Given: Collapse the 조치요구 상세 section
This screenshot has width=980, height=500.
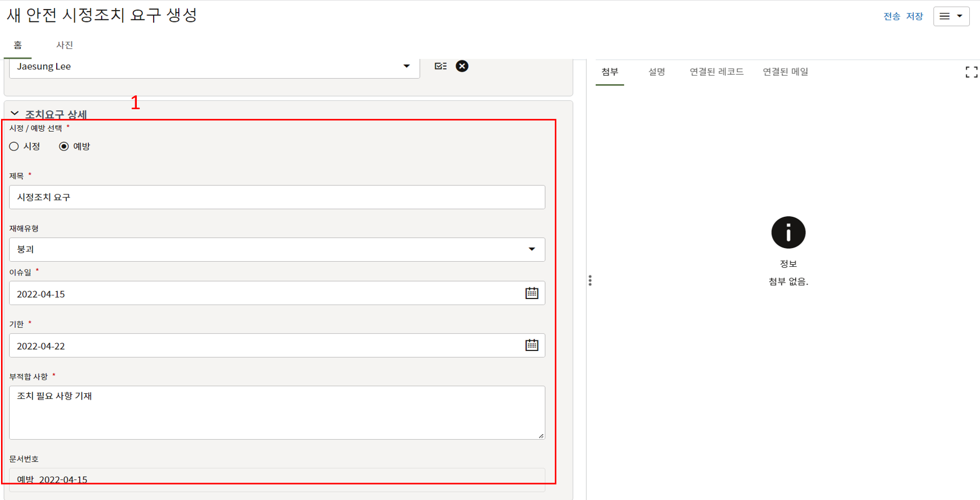Looking at the screenshot, I should coord(15,114).
